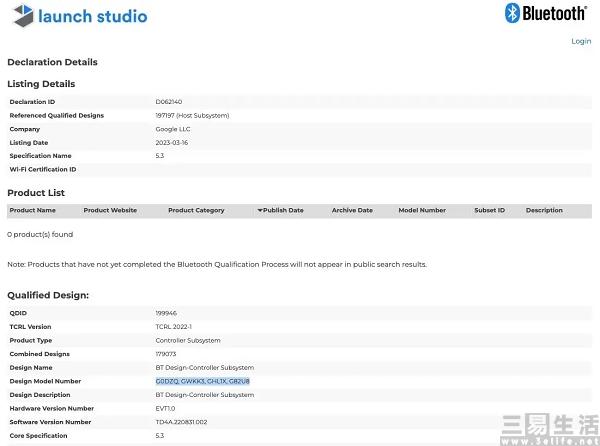The height and width of the screenshot is (446, 600).
Task: Click the launch studio logo
Action: pyautogui.click(x=80, y=16)
